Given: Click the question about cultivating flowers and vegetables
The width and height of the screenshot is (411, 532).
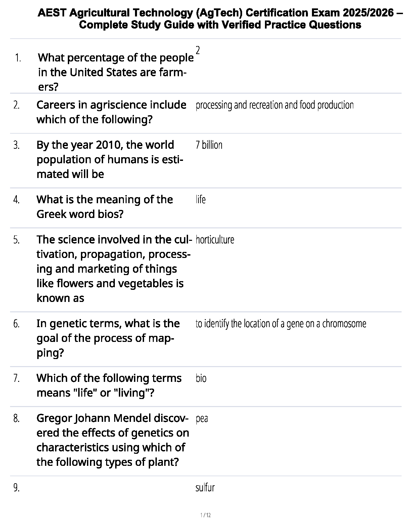Looking at the screenshot, I should 113,269.
